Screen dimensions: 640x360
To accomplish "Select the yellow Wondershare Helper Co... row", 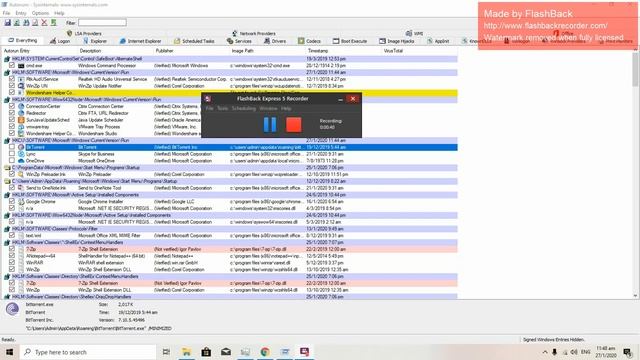I will pyautogui.click(x=229, y=93).
